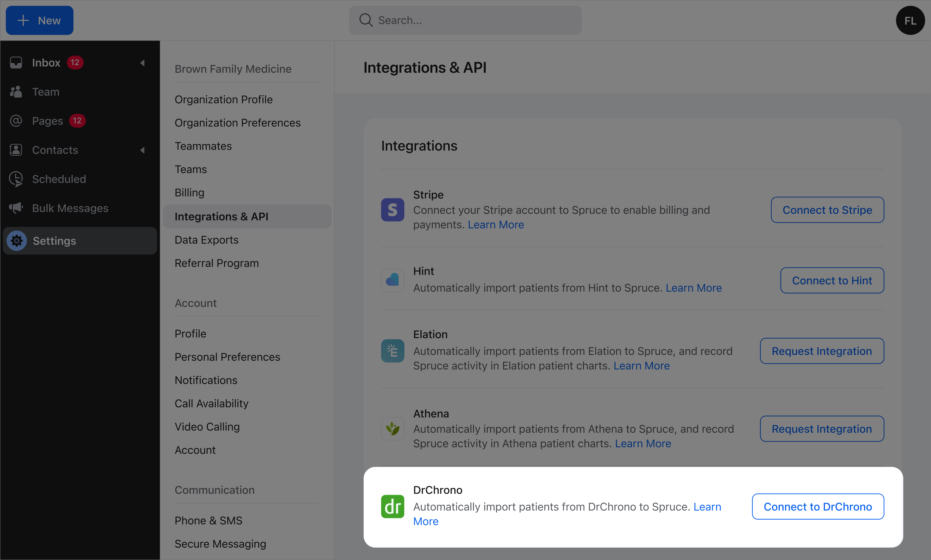931x560 pixels.
Task: Click the Settings gear icon
Action: 17,241
